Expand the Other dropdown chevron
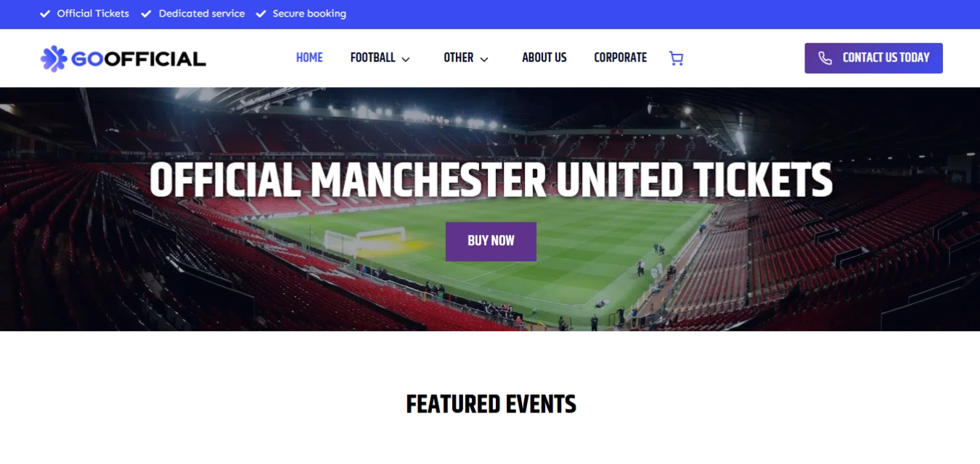The image size is (980, 464). pos(484,59)
